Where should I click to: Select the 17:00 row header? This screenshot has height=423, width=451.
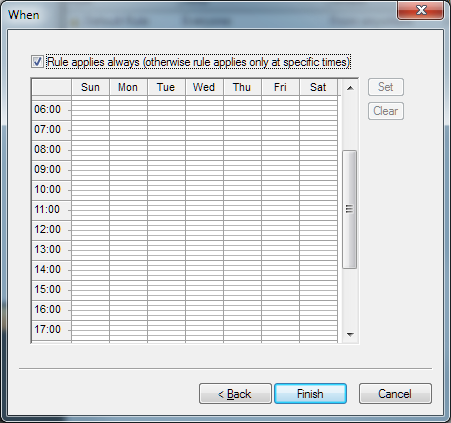(x=51, y=330)
